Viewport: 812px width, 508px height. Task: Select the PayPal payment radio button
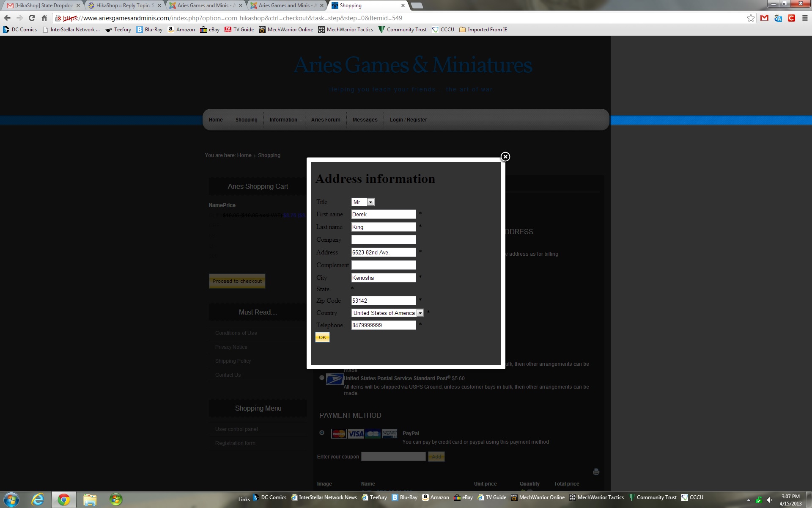(322, 433)
